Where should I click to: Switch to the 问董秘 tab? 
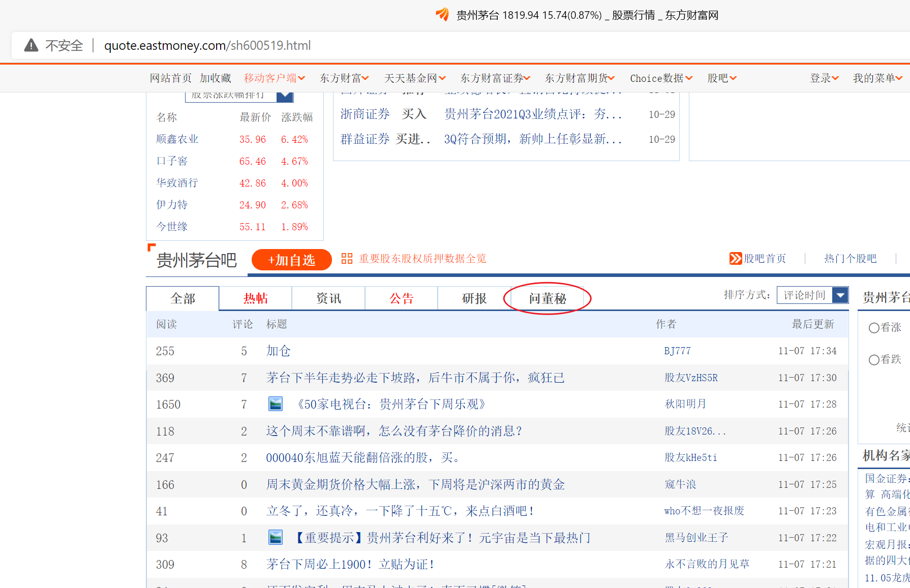pyautogui.click(x=548, y=298)
